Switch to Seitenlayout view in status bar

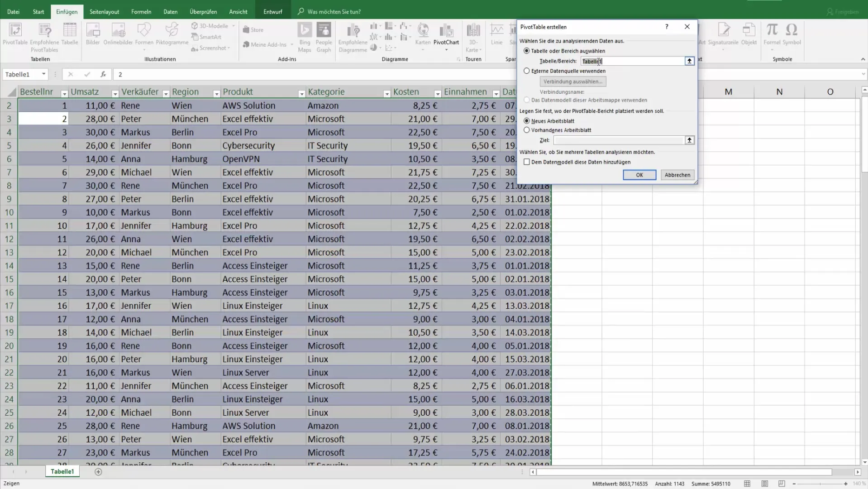764,484
